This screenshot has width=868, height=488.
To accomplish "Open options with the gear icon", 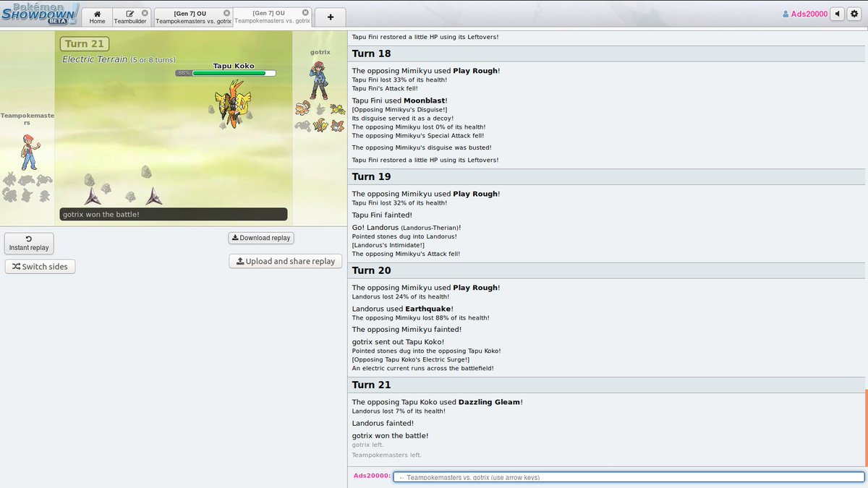I will coord(854,14).
